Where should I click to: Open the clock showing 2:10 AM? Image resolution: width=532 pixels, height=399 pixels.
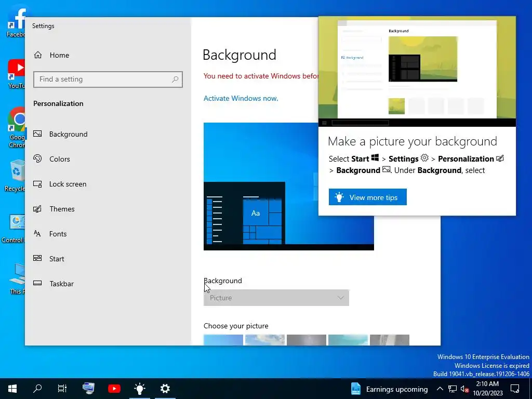tap(488, 389)
